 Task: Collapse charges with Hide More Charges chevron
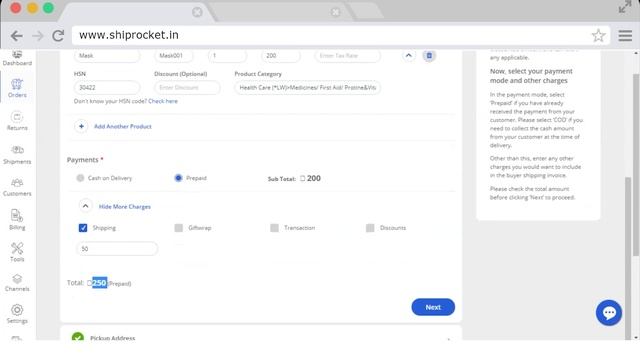click(x=85, y=206)
